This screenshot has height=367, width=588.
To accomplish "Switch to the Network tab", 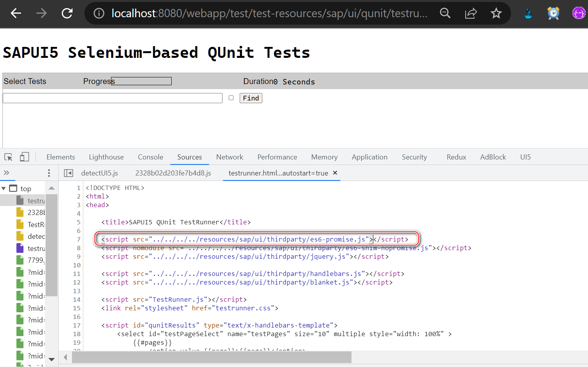I will click(x=229, y=157).
